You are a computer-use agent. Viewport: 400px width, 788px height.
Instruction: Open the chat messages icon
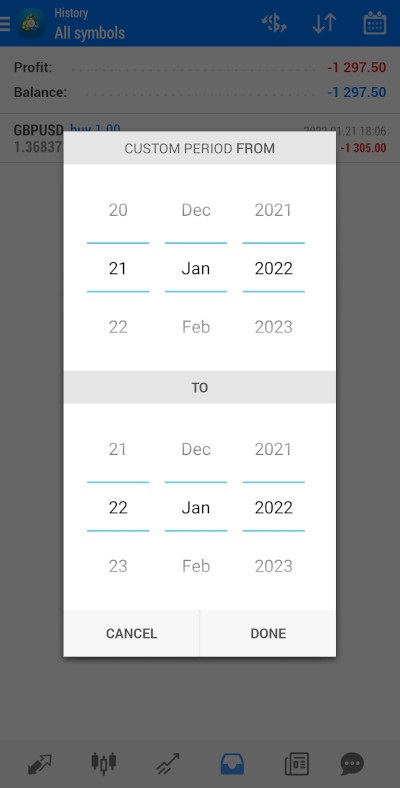pos(352,764)
